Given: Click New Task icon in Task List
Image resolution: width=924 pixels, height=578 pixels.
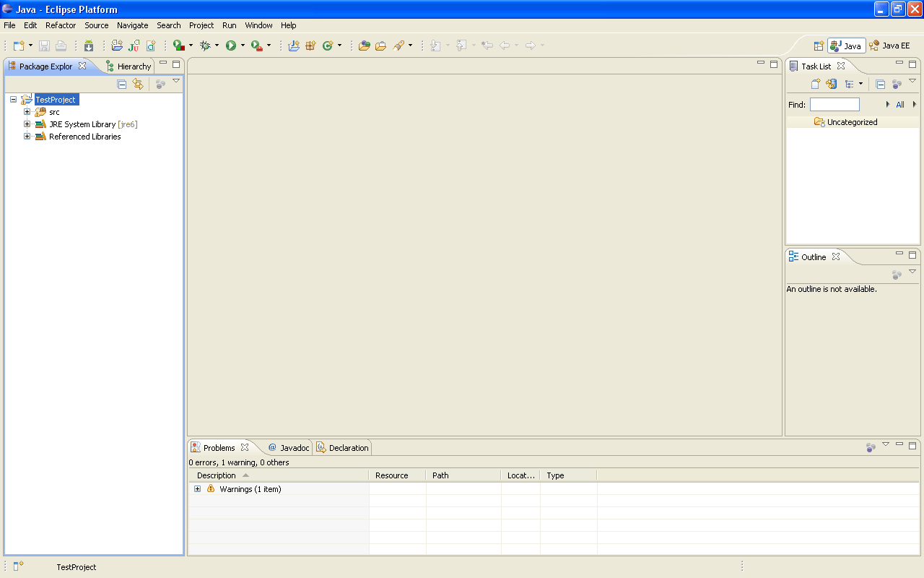Looking at the screenshot, I should point(816,84).
